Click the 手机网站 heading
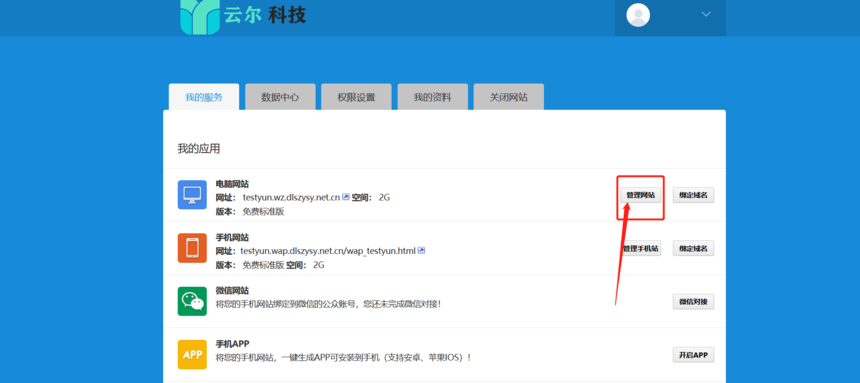The height and width of the screenshot is (383, 860). pos(232,237)
